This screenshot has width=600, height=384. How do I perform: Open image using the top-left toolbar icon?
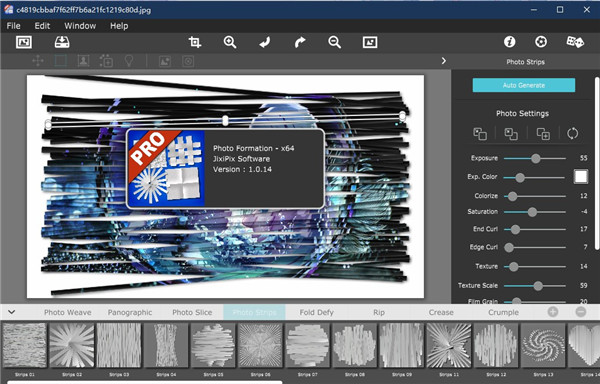tap(24, 42)
